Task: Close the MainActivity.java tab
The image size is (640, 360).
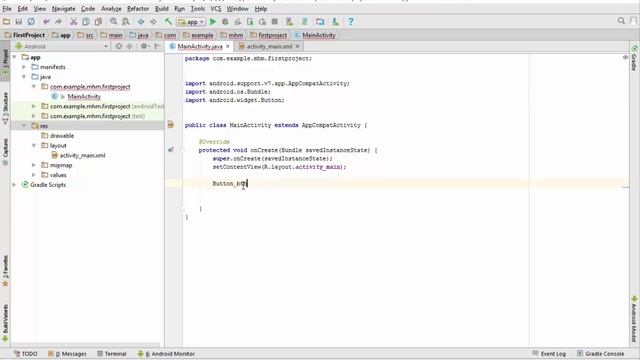Action: [x=228, y=47]
